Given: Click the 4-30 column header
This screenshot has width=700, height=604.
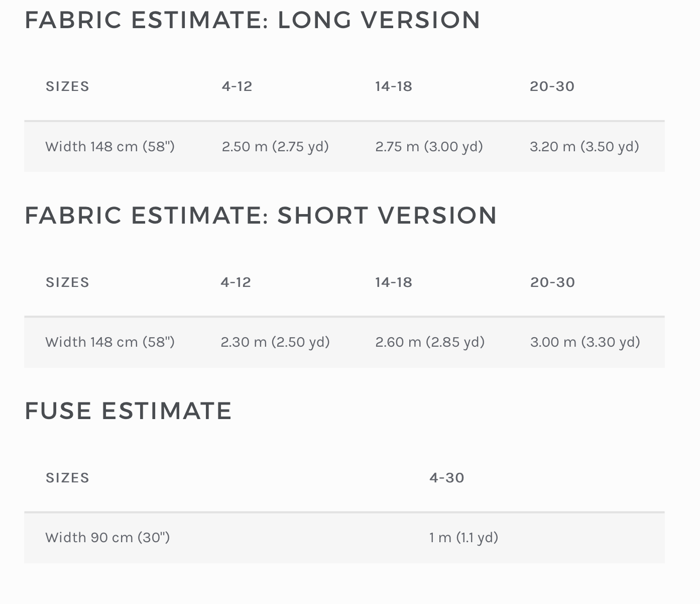Looking at the screenshot, I should (x=447, y=478).
